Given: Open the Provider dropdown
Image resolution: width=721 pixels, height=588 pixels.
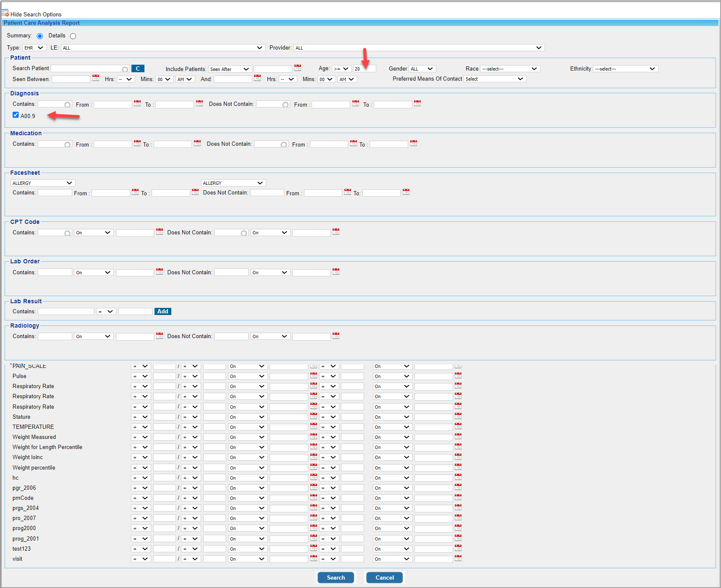Looking at the screenshot, I should tap(419, 48).
